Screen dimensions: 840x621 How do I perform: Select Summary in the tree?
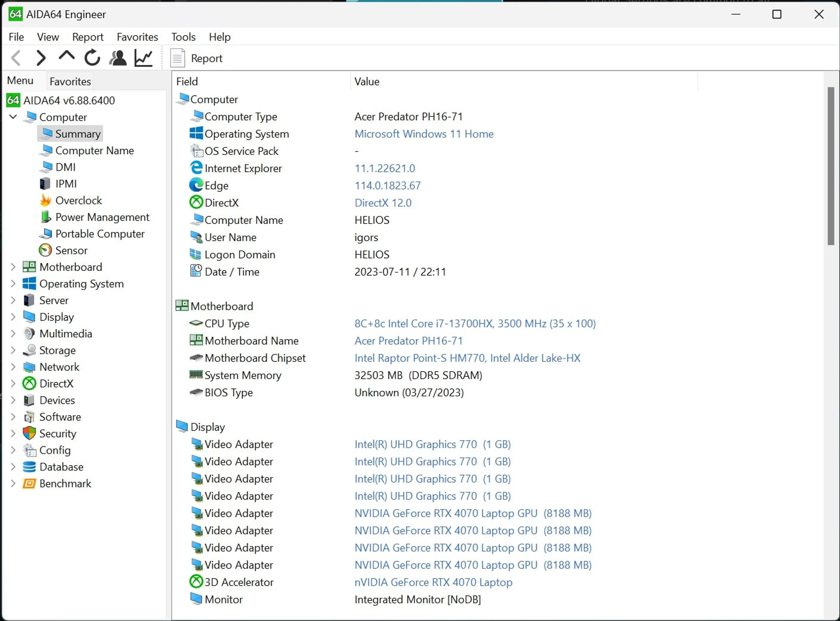pos(78,134)
